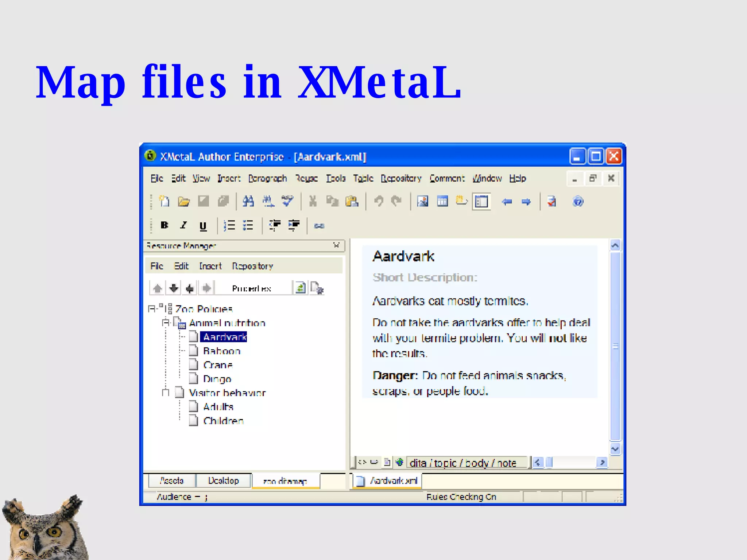
Task: Demote topic with right arrow
Action: [206, 288]
